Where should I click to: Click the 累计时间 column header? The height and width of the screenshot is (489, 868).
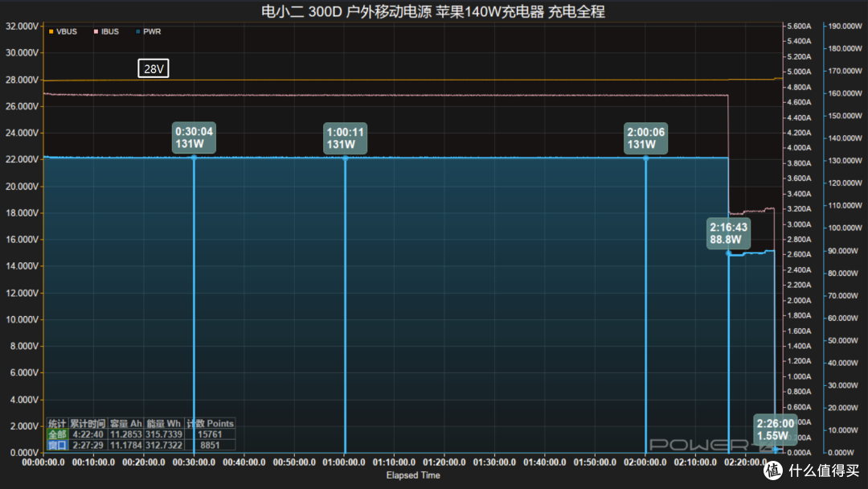pyautogui.click(x=88, y=423)
